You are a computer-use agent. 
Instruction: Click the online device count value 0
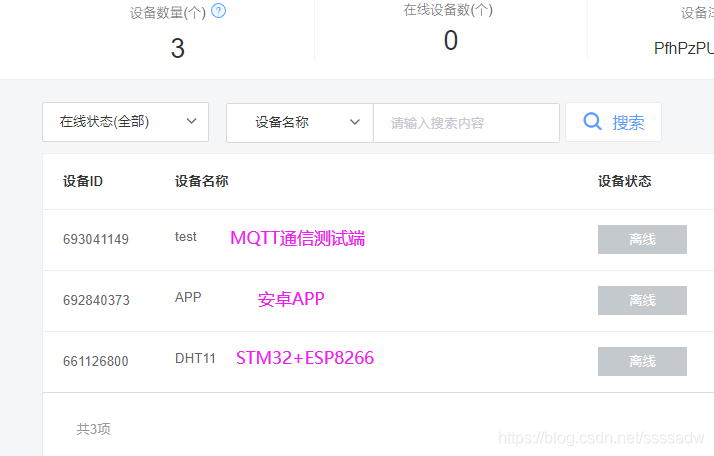coord(451,41)
